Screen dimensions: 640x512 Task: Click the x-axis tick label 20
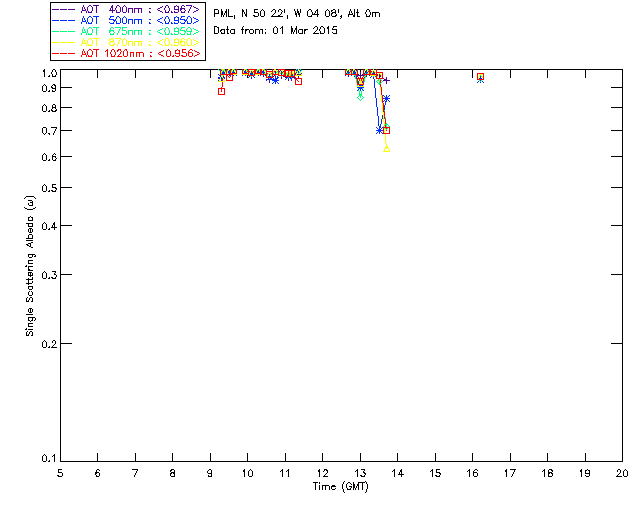pos(622,473)
